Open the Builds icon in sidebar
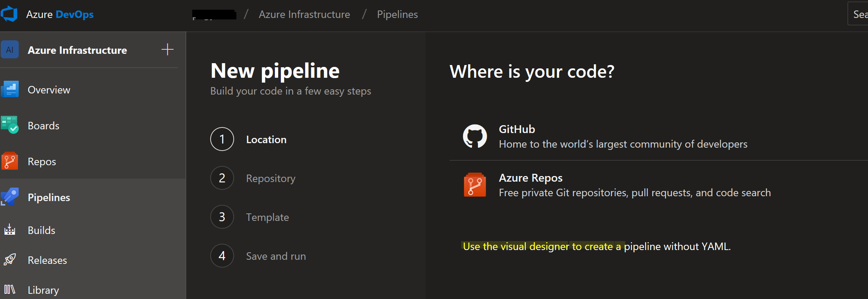The height and width of the screenshot is (299, 868). pyautogui.click(x=10, y=229)
